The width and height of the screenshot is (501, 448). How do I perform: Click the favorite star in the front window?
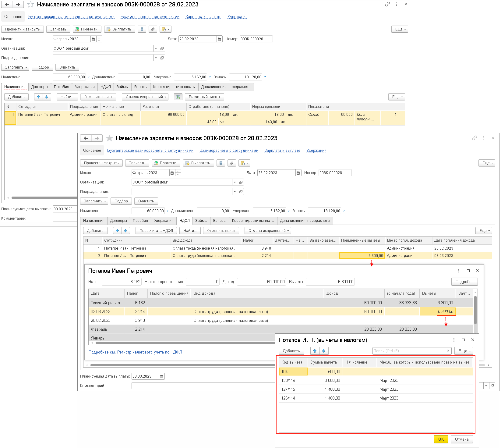click(x=109, y=138)
